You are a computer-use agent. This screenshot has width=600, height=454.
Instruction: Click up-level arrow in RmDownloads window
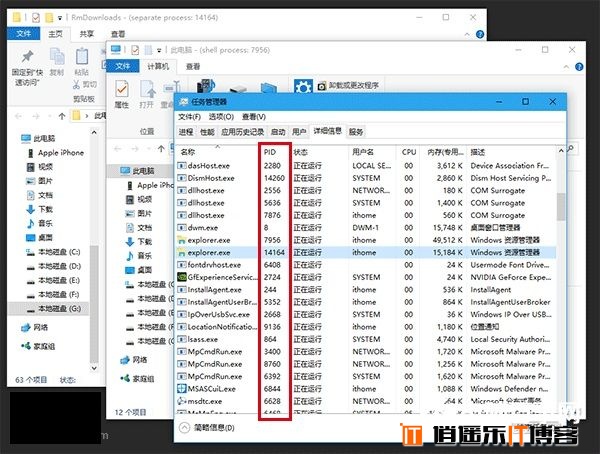62,116
